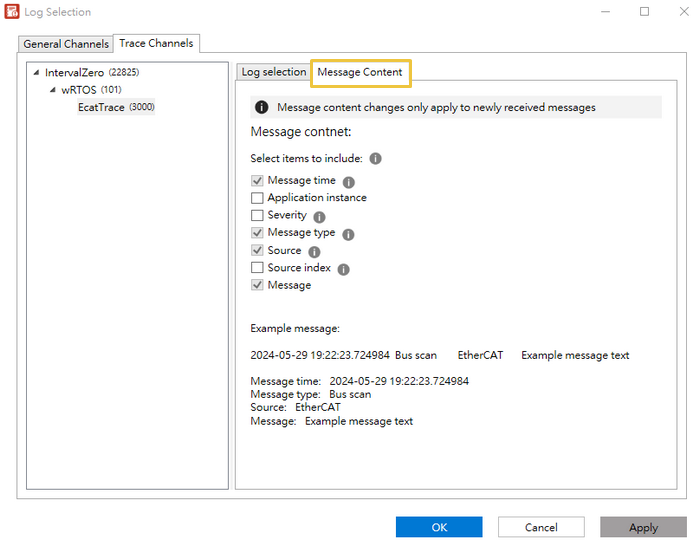This screenshot has width=700, height=553.
Task: Click info icon after Select items to include
Action: (376, 158)
